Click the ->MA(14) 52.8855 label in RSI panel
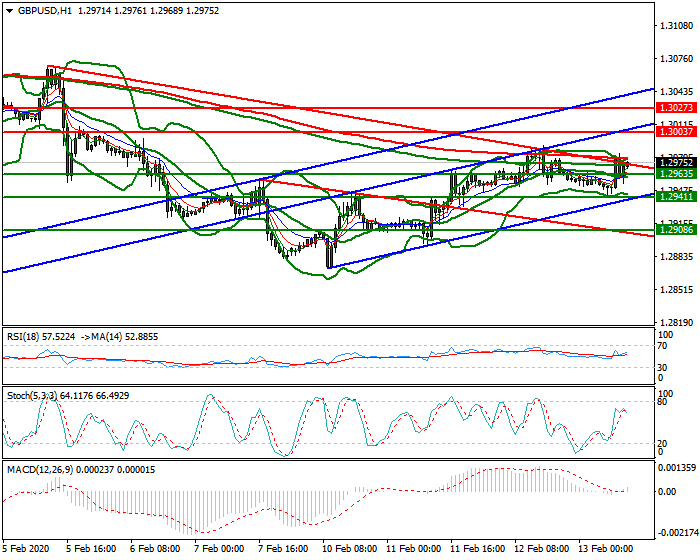Viewport: 700px width, 560px height. pos(119,337)
